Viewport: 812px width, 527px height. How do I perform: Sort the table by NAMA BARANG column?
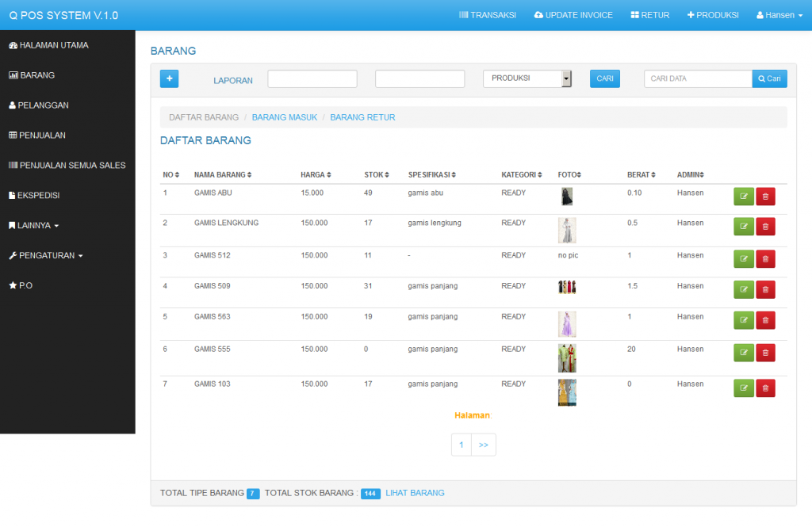(222, 174)
